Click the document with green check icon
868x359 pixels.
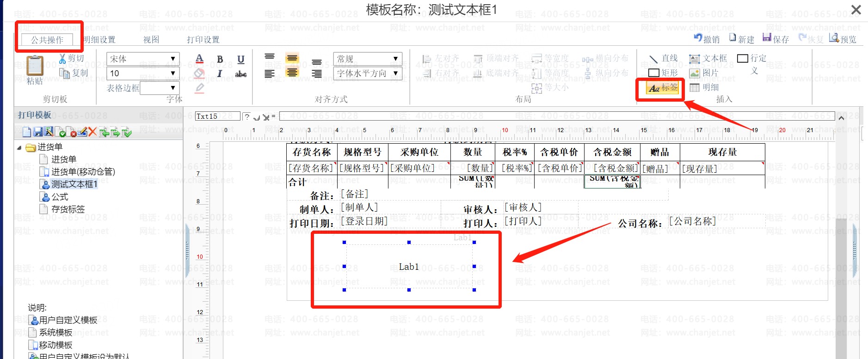pos(61,132)
